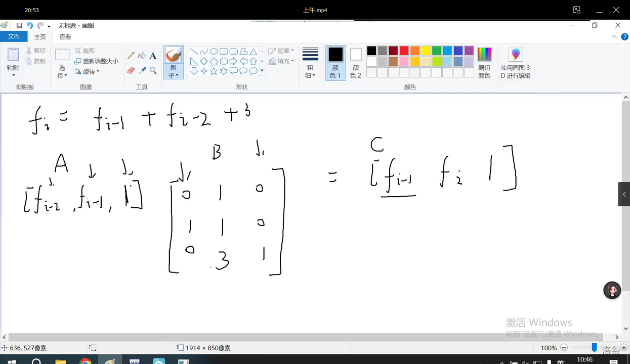The height and width of the screenshot is (364, 630).
Task: Open the Select (选择) dropdown menu
Action: [62, 71]
